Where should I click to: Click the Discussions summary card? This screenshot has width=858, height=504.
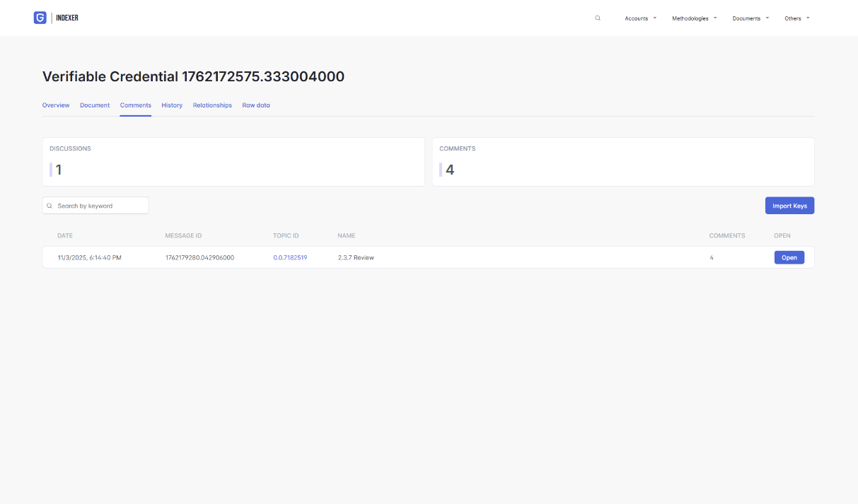233,162
